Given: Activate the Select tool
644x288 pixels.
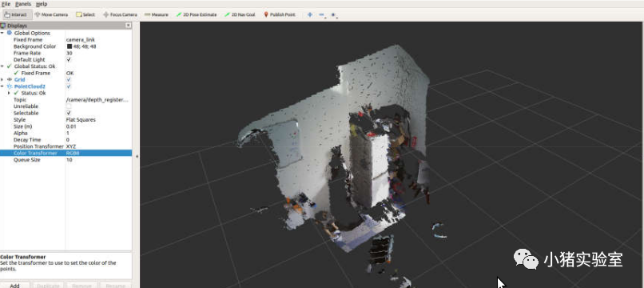Looking at the screenshot, I should click(85, 14).
